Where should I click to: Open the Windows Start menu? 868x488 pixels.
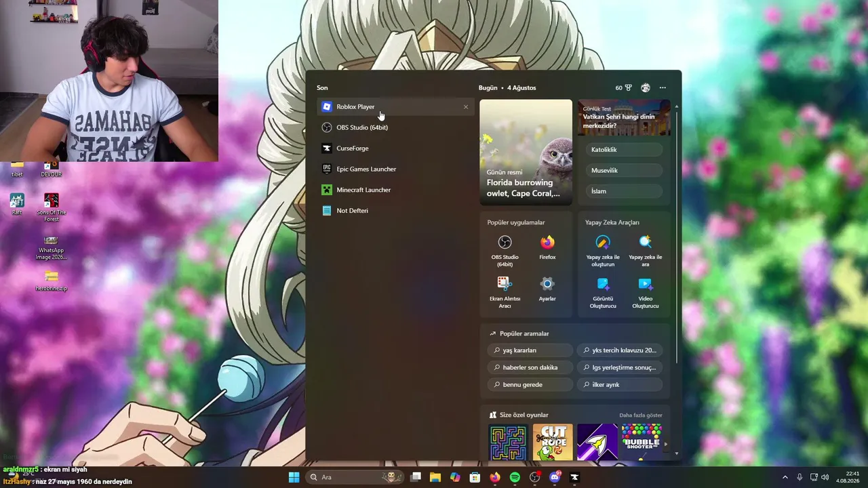tap(294, 477)
